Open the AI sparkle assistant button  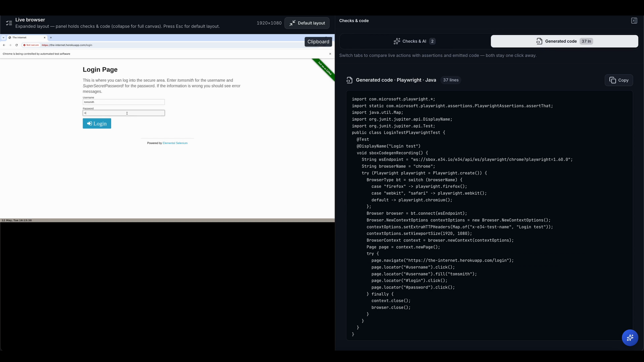click(x=630, y=338)
